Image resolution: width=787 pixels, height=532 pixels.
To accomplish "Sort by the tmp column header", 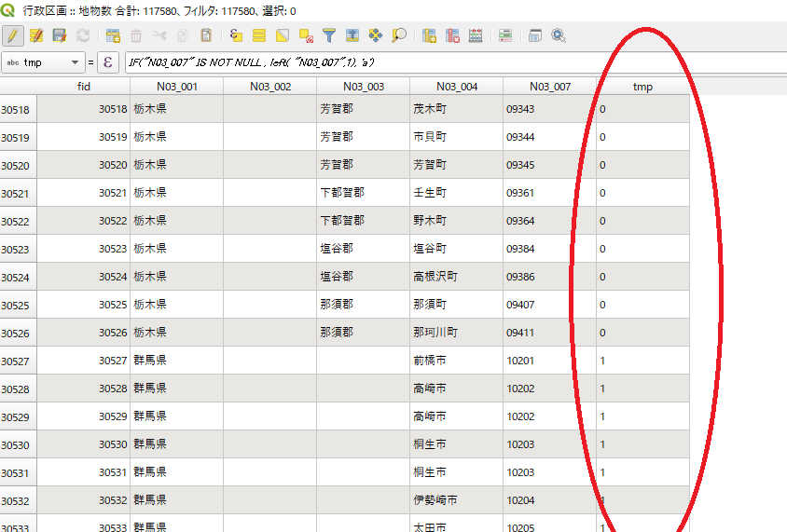I will coord(643,87).
